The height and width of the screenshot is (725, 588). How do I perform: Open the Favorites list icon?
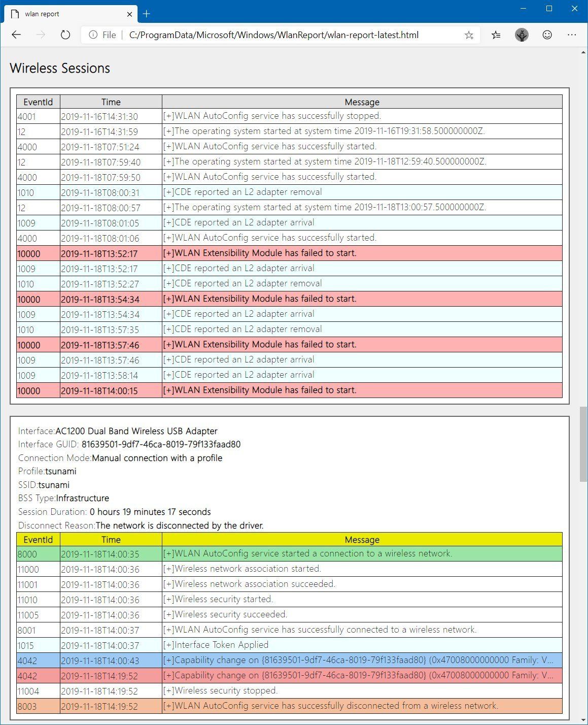496,35
